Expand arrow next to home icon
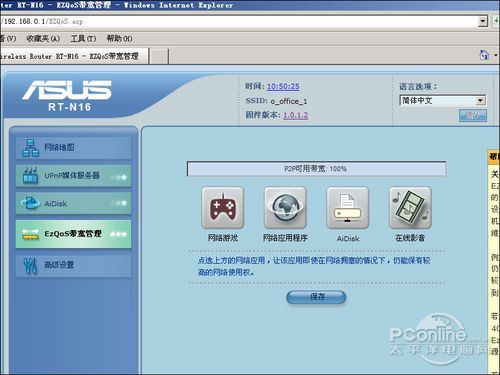Image resolution: width=500 pixels, height=375 pixels. tap(496, 55)
